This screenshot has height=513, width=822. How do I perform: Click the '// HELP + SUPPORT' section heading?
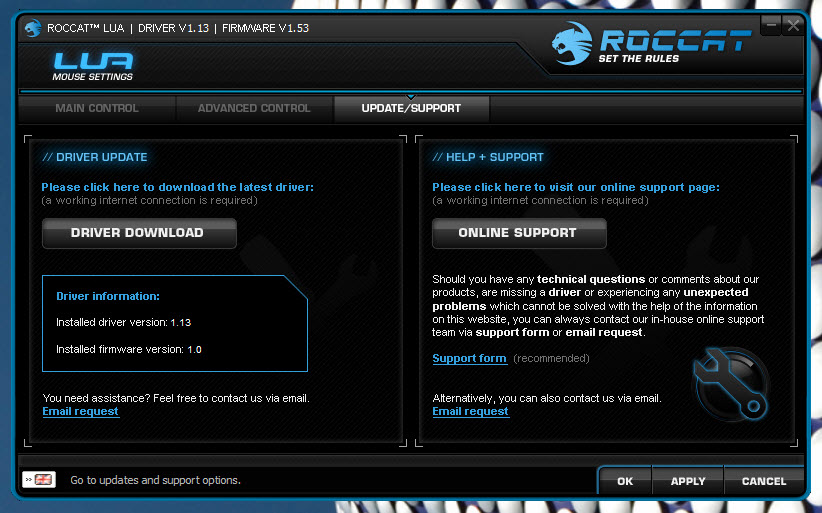488,157
